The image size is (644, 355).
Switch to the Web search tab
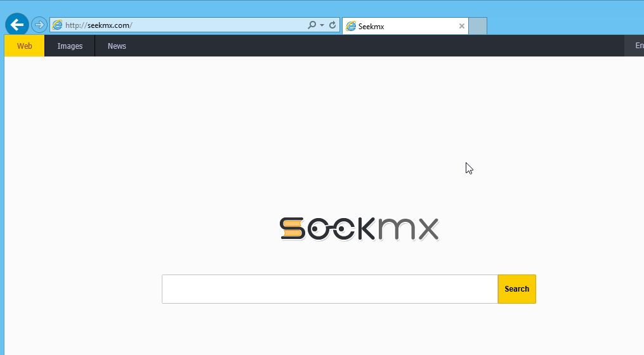coord(24,46)
